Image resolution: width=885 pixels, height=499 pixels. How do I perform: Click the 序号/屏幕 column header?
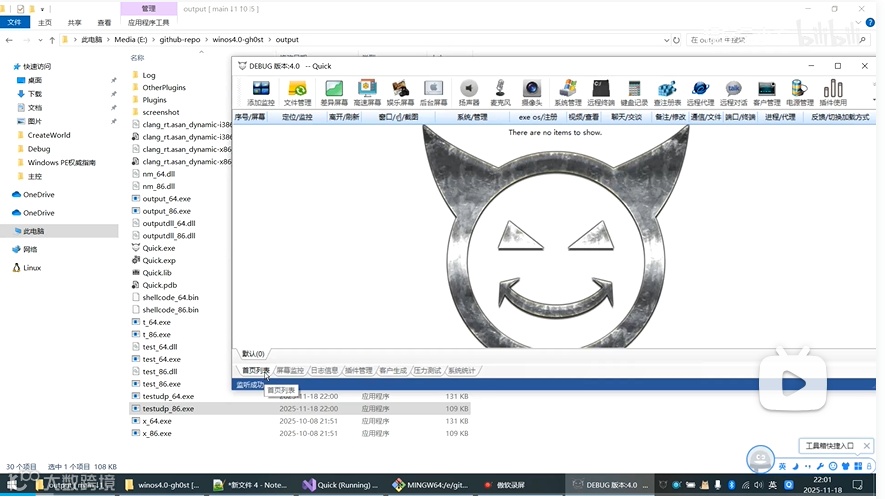[250, 117]
